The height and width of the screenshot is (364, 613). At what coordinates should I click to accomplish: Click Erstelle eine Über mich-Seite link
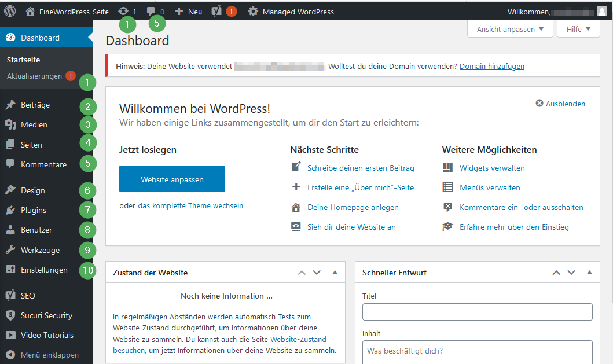coord(361,187)
